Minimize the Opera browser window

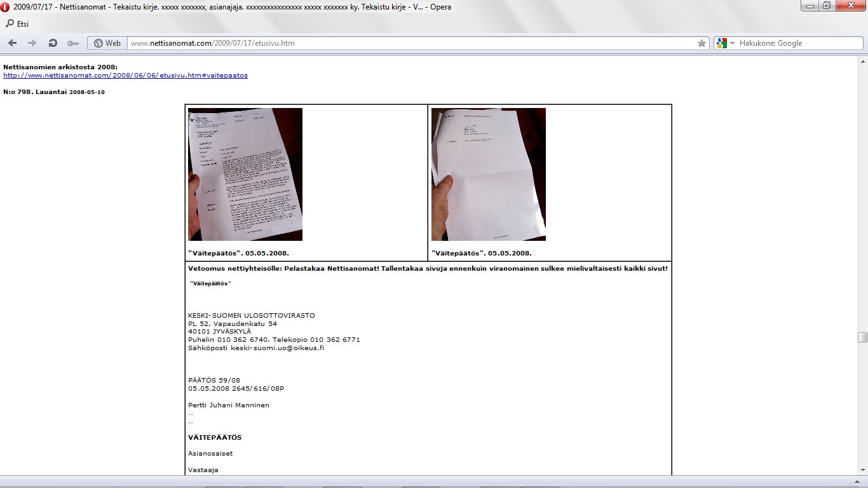[810, 6]
